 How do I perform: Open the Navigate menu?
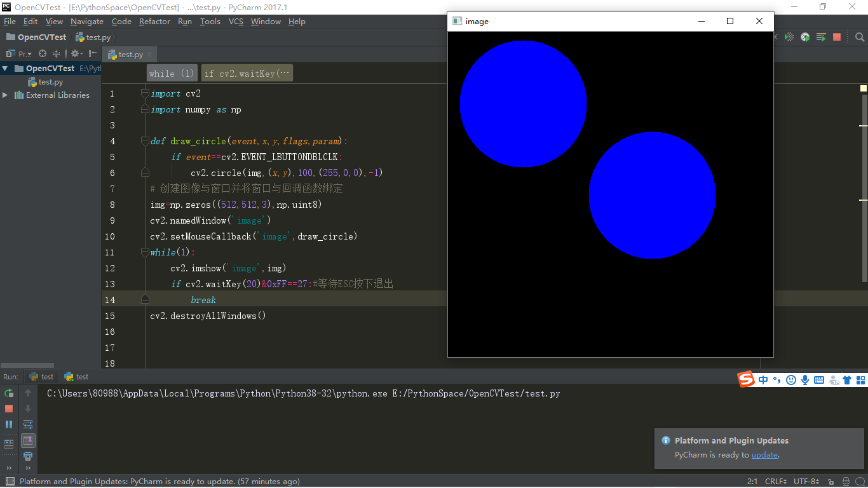pyautogui.click(x=87, y=22)
